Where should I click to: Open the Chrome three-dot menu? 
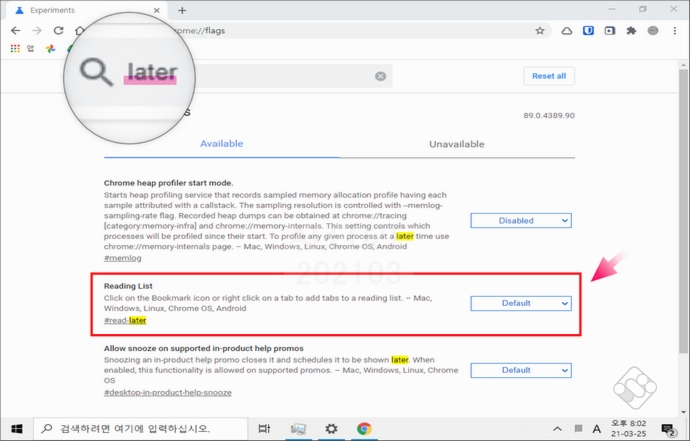[x=675, y=30]
